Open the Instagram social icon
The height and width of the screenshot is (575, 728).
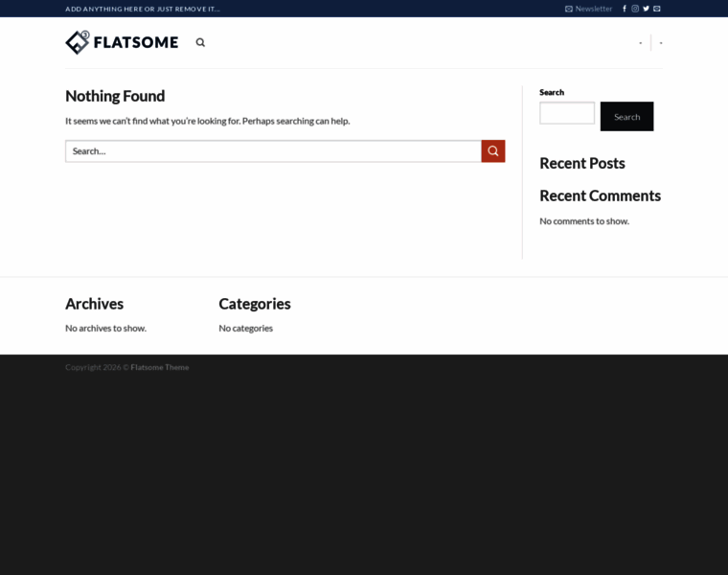click(635, 9)
